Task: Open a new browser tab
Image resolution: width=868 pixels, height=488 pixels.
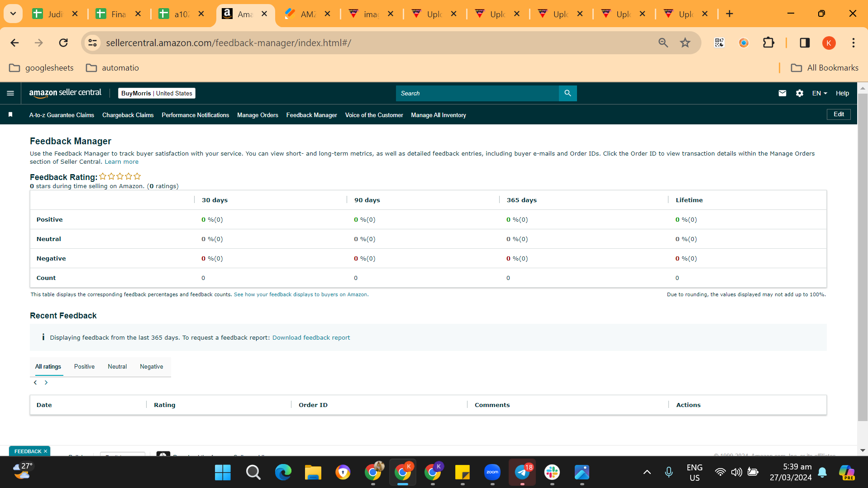Action: pos(730,14)
